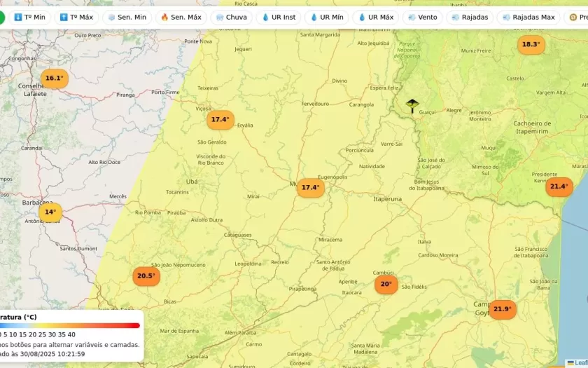588x368 pixels.
Task: Open the Rajadas gusts layer
Action: tap(470, 17)
